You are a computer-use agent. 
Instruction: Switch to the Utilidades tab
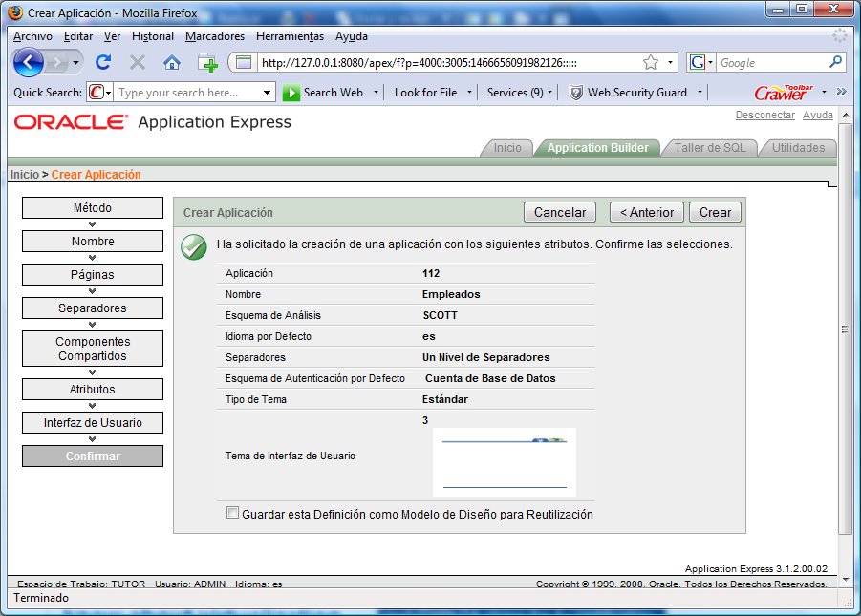798,148
